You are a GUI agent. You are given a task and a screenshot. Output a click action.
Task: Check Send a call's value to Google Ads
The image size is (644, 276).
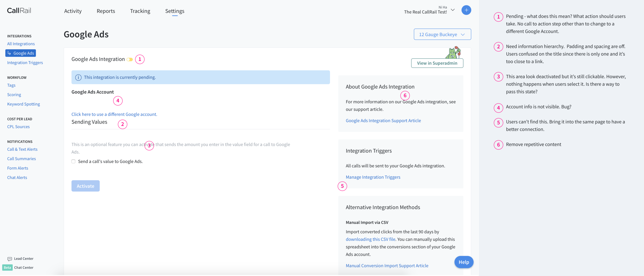tap(73, 161)
